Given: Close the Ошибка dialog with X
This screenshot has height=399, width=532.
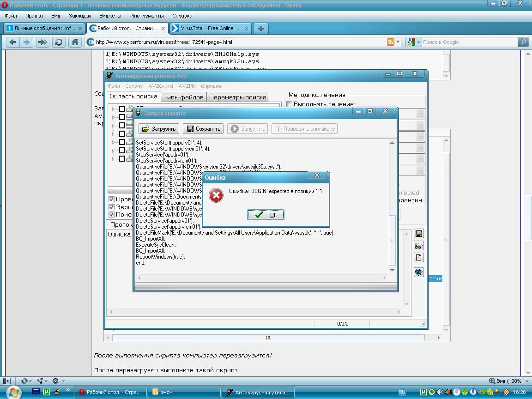Looking at the screenshot, I should [317, 175].
